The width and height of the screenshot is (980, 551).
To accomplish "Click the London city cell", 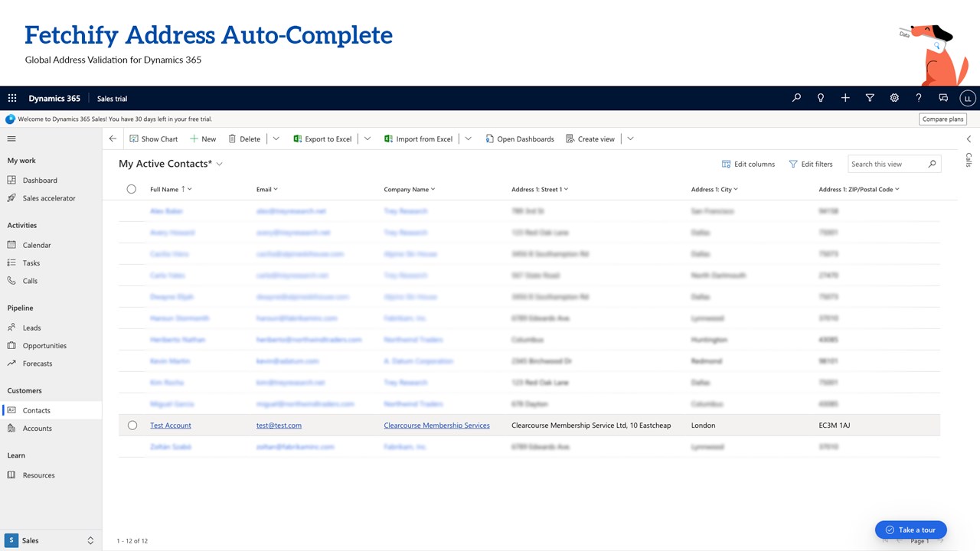I will 703,425.
